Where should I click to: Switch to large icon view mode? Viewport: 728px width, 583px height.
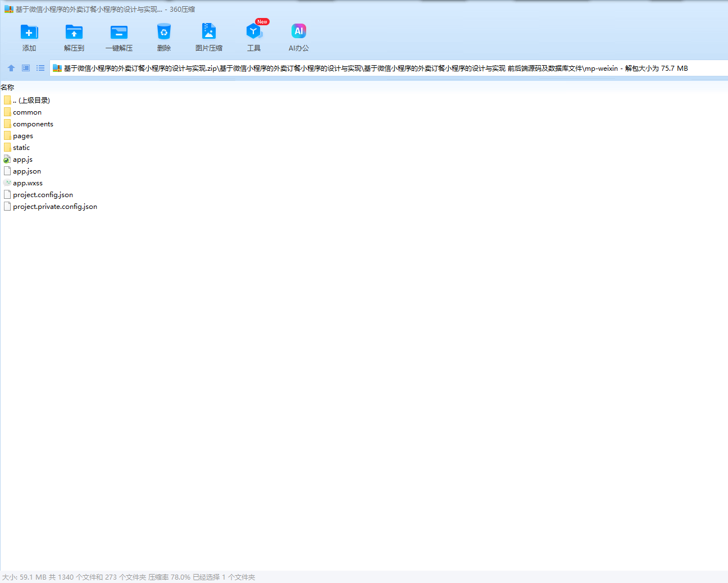click(x=26, y=68)
